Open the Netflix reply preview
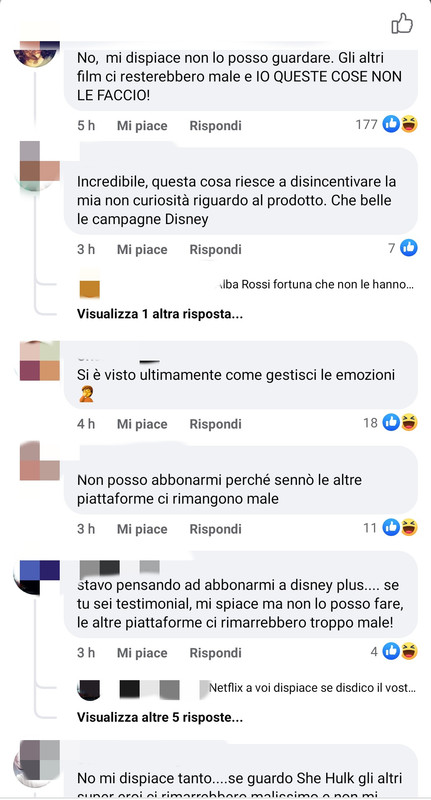The width and height of the screenshot is (431, 800). pyautogui.click(x=312, y=688)
